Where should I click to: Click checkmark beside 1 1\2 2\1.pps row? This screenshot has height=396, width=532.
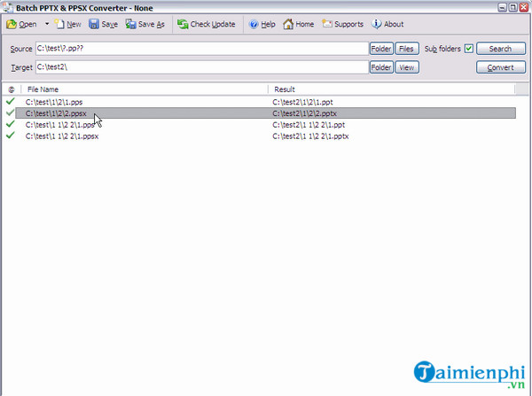click(x=11, y=124)
